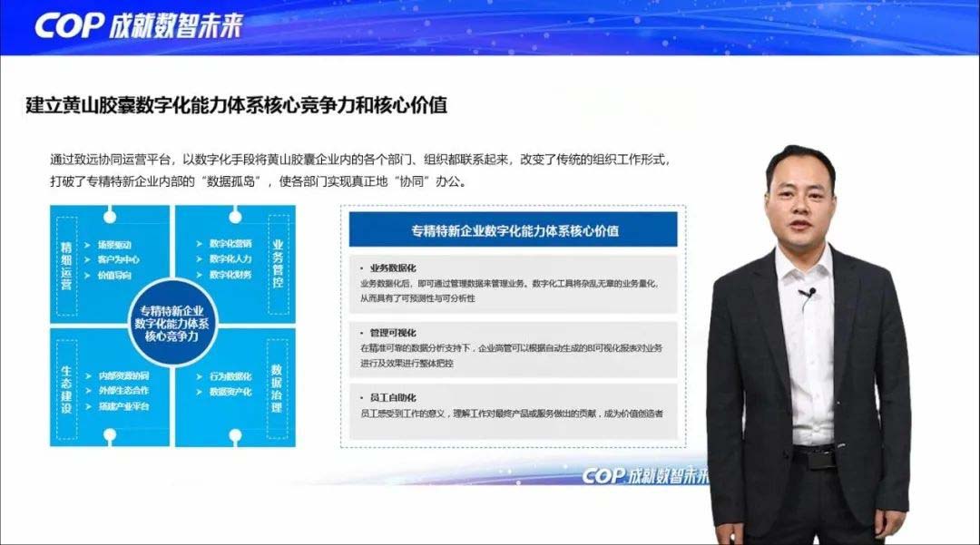Click the line '进行及效果进行整体把控'
980x545 pixels.
pyautogui.click(x=407, y=363)
